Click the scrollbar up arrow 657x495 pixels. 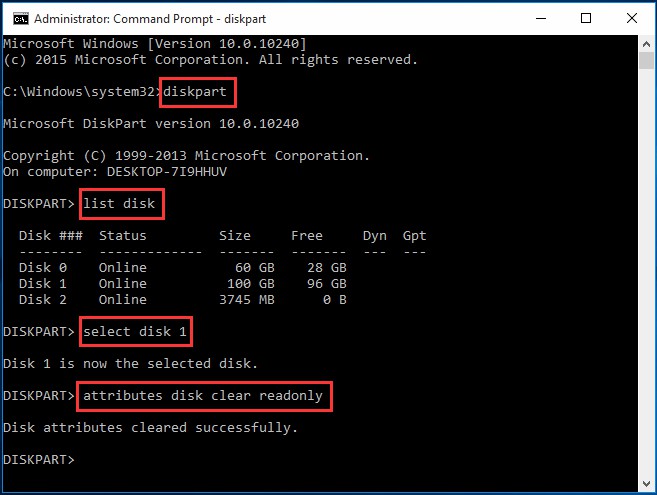646,44
